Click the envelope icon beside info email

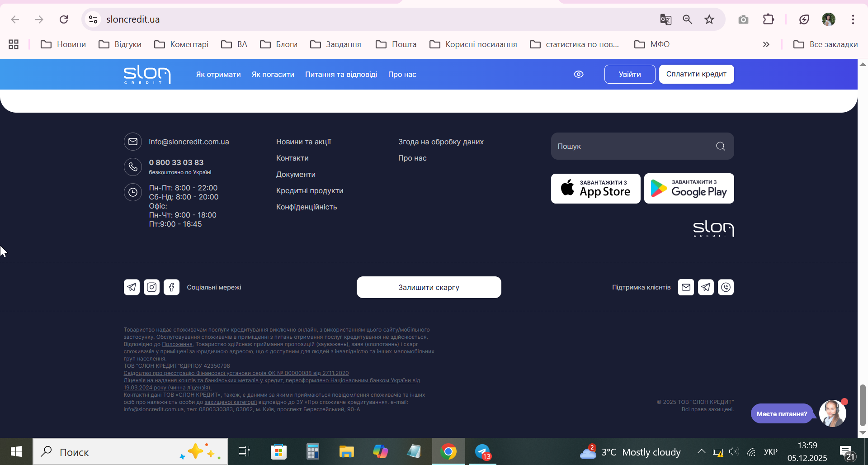(133, 142)
